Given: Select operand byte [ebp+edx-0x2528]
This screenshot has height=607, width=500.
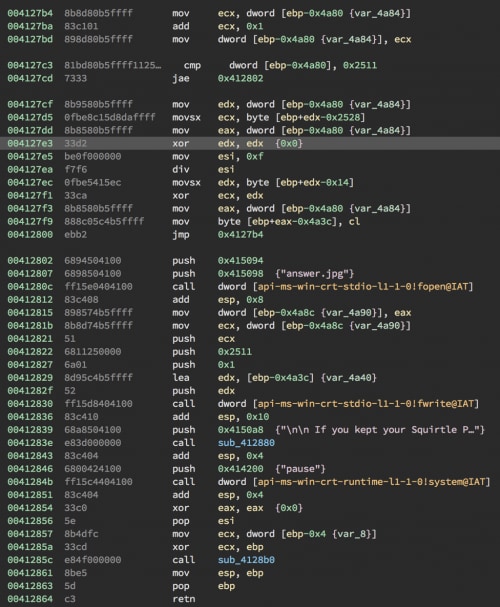Looking at the screenshot, I should [306, 117].
